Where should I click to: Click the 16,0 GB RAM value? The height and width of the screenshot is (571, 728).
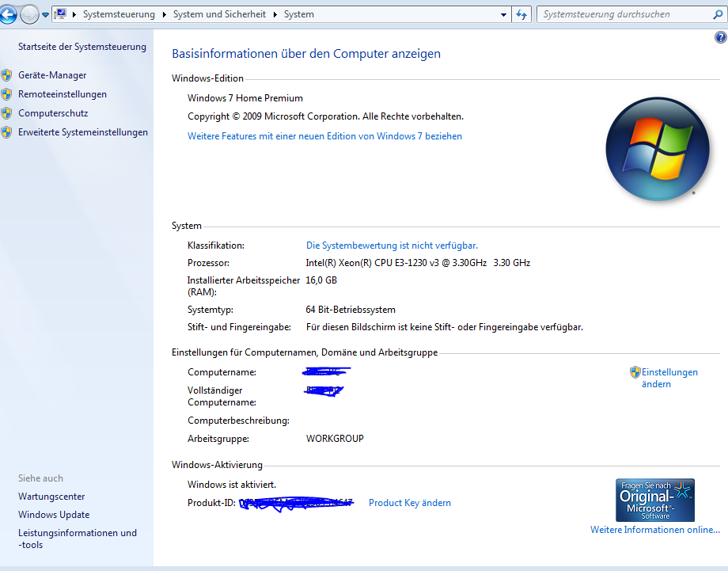[x=321, y=280]
